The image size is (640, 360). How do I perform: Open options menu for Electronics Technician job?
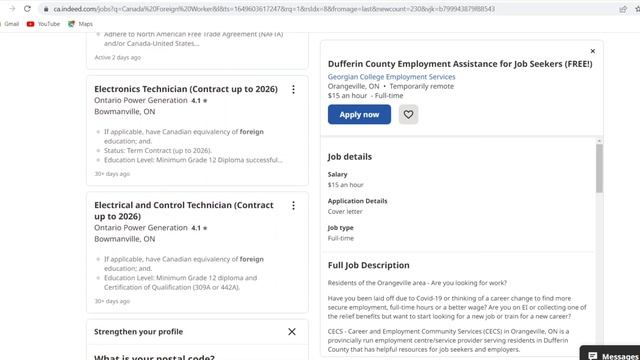(293, 89)
